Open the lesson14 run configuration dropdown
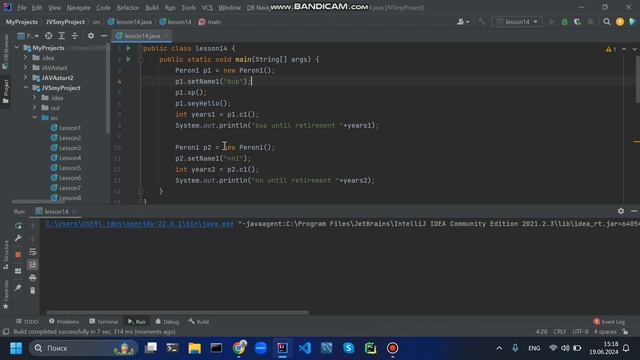640x360 pixels. coord(517,22)
